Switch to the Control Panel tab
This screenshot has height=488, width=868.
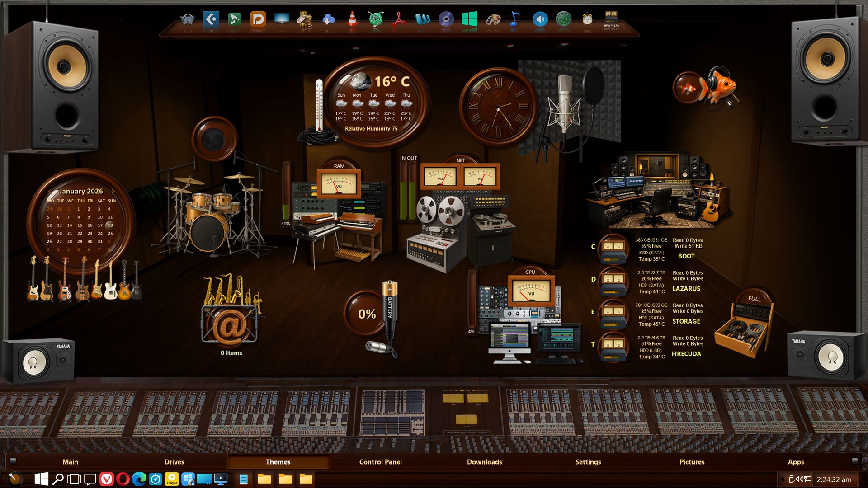coord(380,462)
